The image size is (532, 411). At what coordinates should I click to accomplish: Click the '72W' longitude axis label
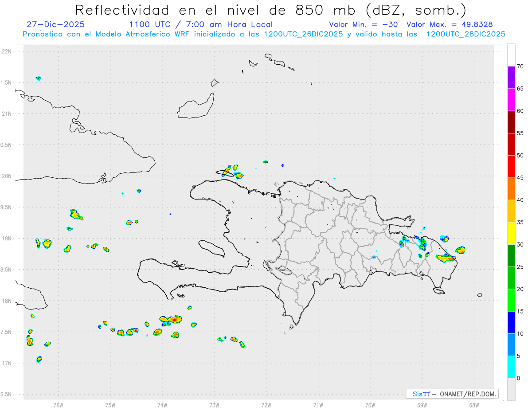[x=266, y=405]
